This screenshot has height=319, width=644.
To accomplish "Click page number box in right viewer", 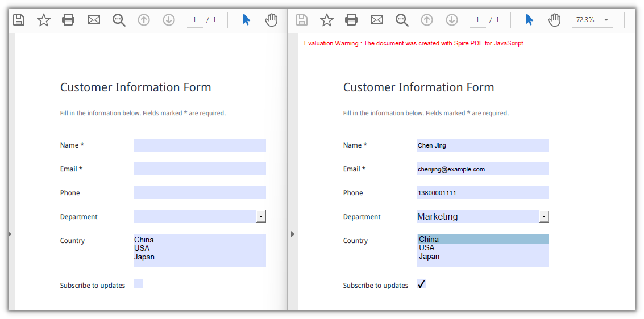I will (477, 20).
